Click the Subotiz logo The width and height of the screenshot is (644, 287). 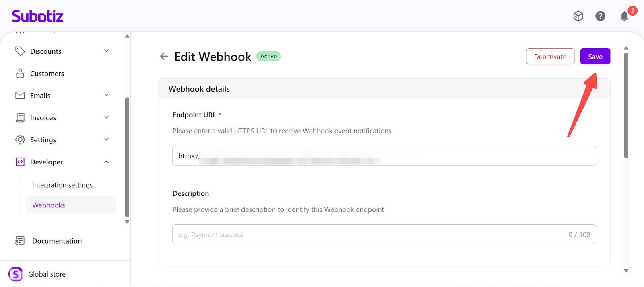pos(37,16)
